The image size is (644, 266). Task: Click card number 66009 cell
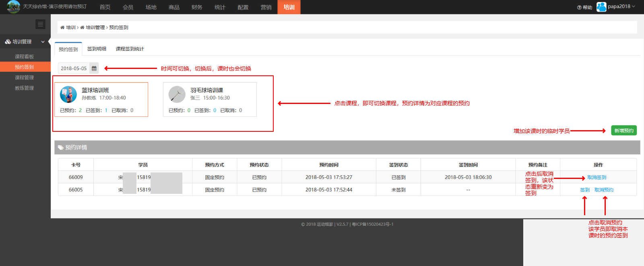pos(76,177)
